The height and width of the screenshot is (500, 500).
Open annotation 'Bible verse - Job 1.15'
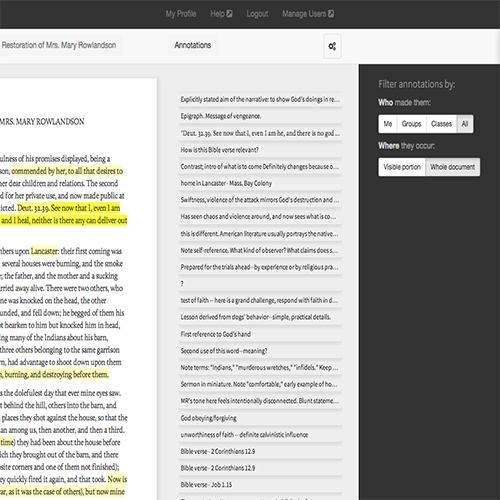pos(260,485)
